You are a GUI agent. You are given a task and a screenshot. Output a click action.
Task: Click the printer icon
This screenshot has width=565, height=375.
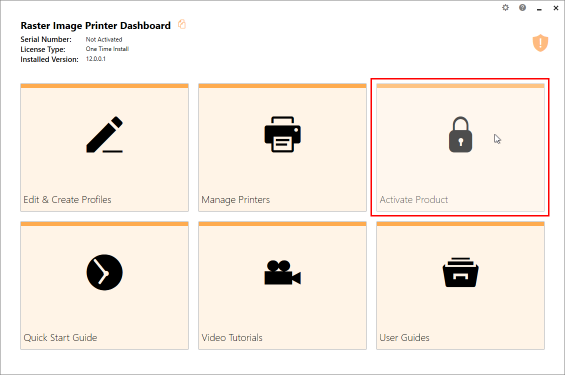pyautogui.click(x=282, y=134)
